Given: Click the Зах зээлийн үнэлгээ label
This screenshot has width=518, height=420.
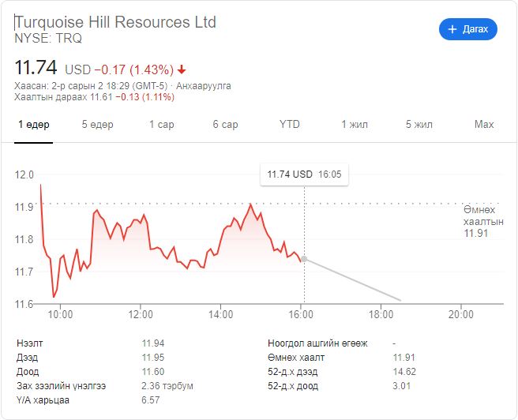Looking at the screenshot, I should tap(61, 386).
